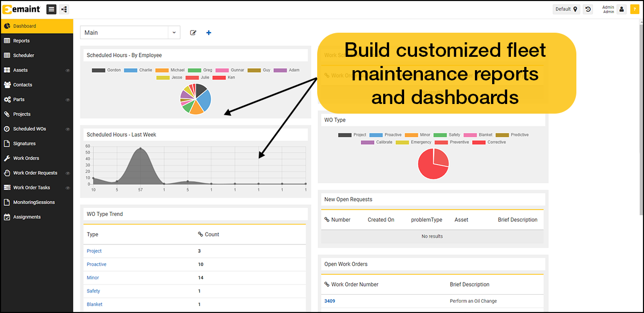Viewport: 644px width, 313px height.
Task: Open Assets in sidebar
Action: coord(36,70)
